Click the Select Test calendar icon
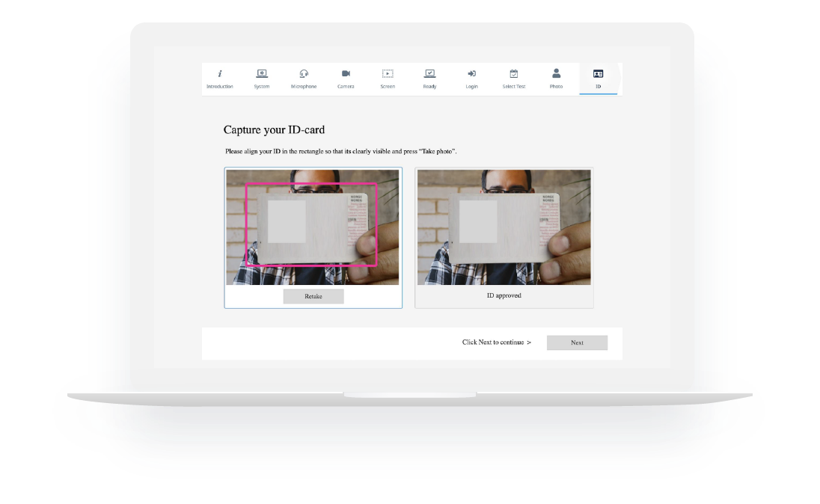 513,73
